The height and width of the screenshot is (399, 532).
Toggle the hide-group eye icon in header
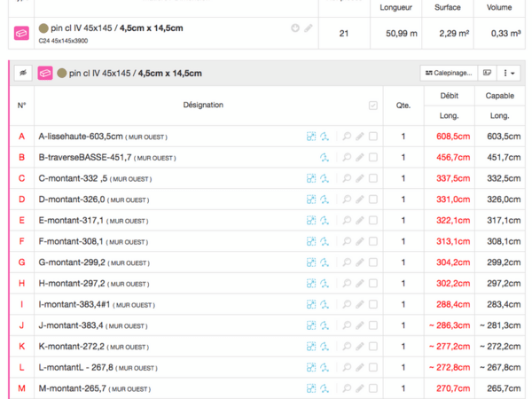pos(23,73)
